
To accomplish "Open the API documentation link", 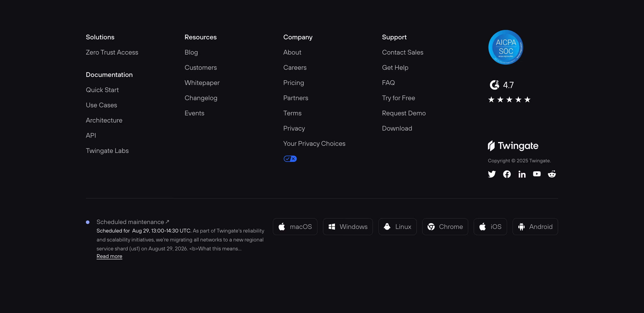I will pos(91,135).
